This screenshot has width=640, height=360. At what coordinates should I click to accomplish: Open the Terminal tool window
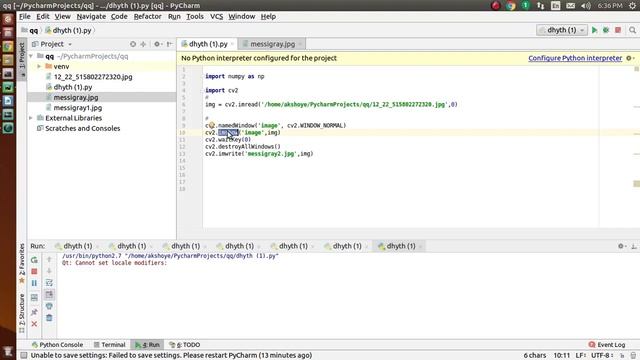109,345
